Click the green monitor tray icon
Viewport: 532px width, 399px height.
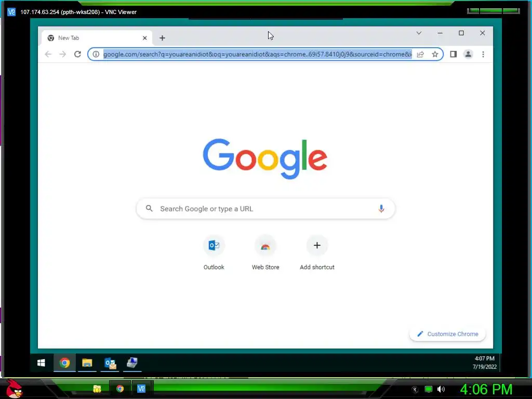coord(429,389)
